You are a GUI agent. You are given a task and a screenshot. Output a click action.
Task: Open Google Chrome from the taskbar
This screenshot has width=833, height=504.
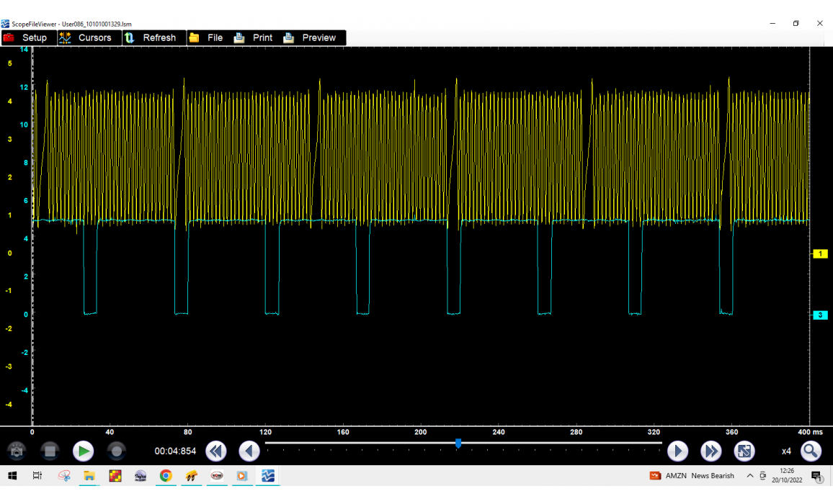point(166,476)
